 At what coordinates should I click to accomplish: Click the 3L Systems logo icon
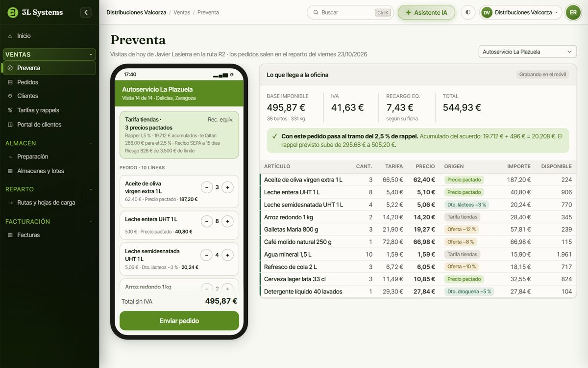pos(13,12)
